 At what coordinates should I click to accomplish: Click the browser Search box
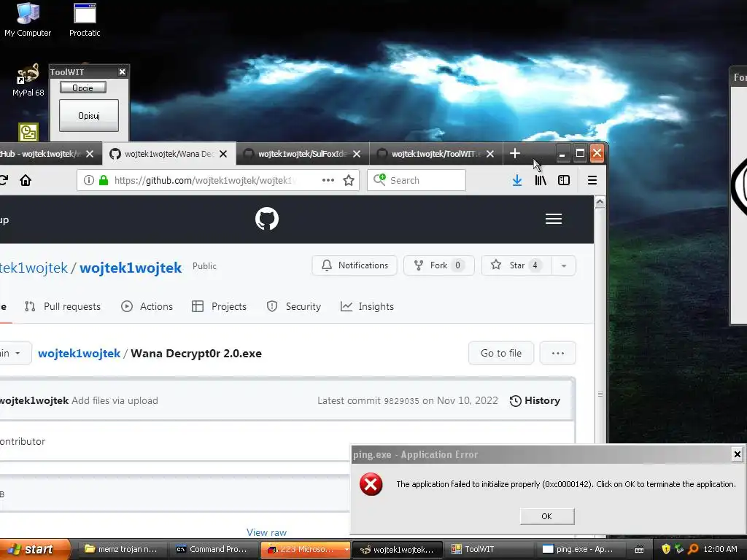(417, 181)
